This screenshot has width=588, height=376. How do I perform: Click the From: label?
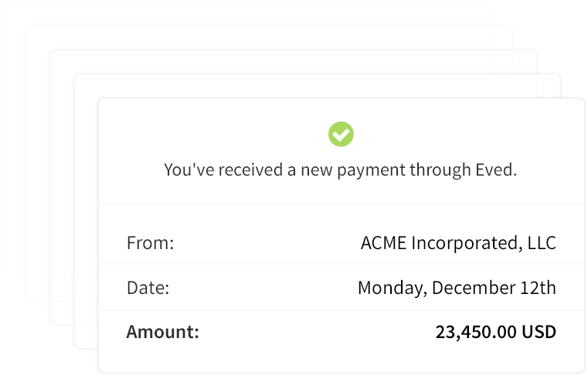151,243
